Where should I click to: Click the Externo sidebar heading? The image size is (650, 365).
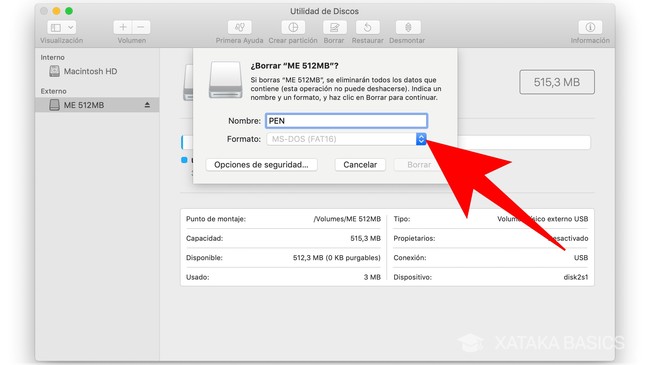(x=53, y=91)
